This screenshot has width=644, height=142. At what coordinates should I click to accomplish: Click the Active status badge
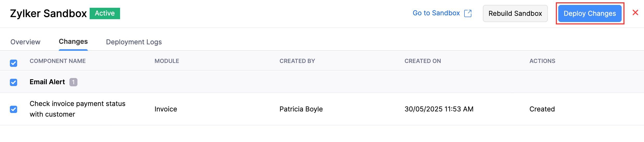pyautogui.click(x=105, y=13)
